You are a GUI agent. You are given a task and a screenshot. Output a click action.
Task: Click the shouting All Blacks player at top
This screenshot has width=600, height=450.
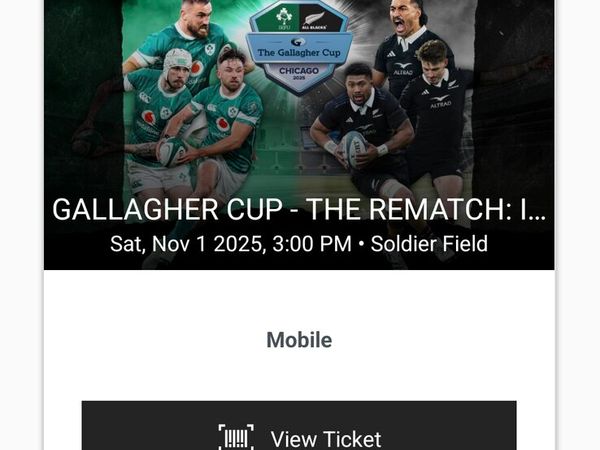(409, 42)
